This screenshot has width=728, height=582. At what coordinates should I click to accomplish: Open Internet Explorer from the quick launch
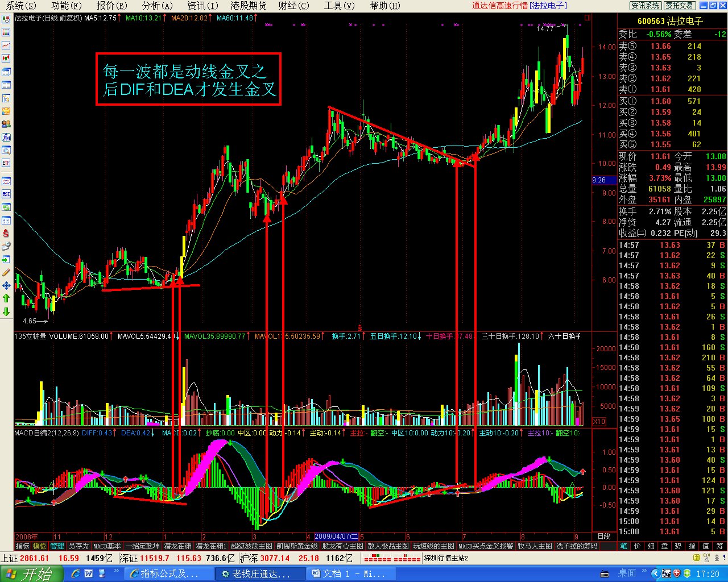76,574
